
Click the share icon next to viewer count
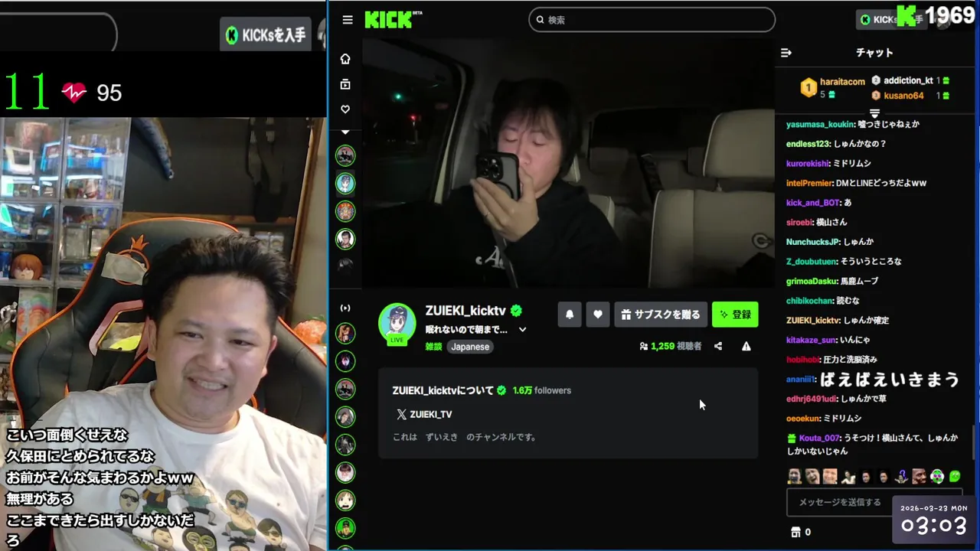point(718,346)
